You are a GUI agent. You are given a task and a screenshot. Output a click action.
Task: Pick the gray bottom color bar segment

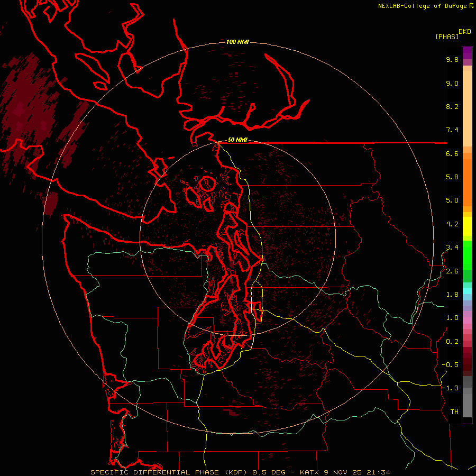(467, 405)
